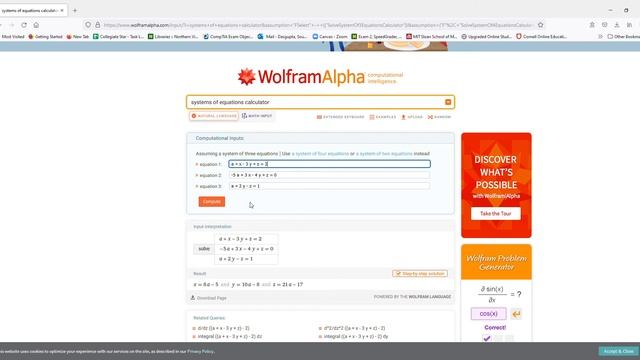Use a system of four equations
640x360 pixels.
[320, 154]
